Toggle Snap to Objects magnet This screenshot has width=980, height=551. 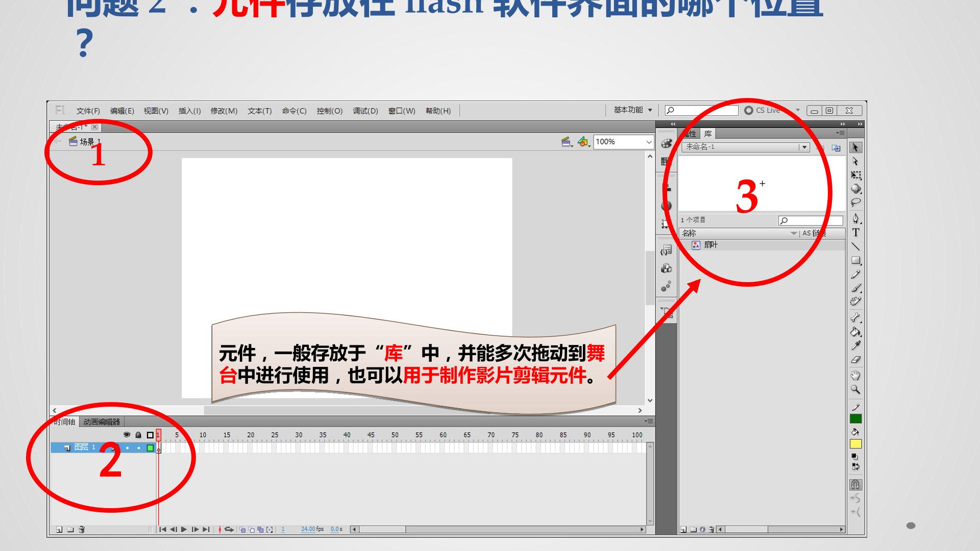(855, 484)
